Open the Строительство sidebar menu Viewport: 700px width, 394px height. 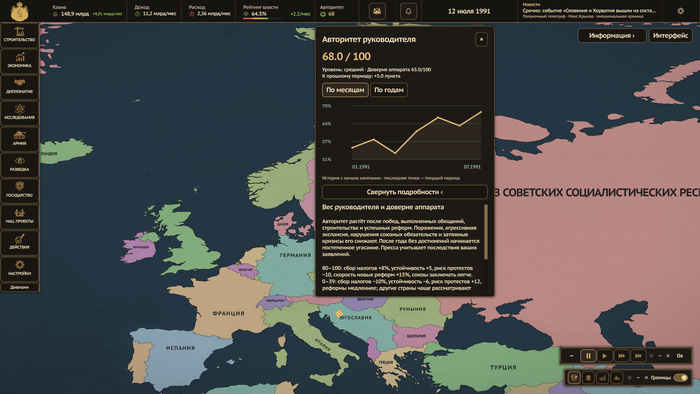[x=19, y=35]
